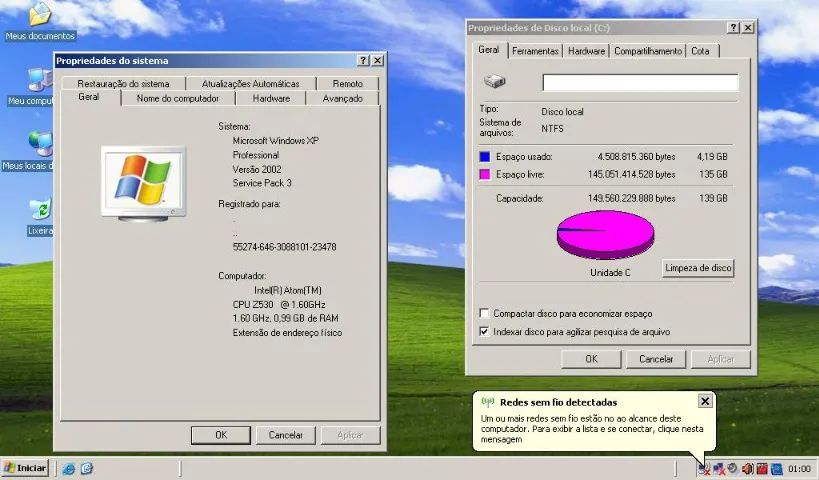819x480 pixels.
Task: Click the blue tray icon
Action: [776, 469]
